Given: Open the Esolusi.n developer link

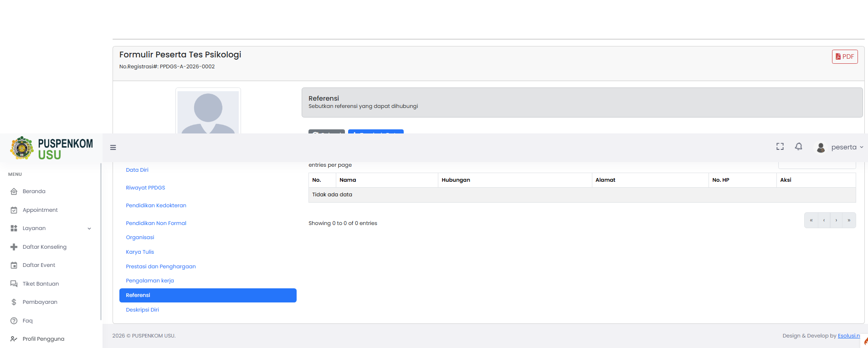Looking at the screenshot, I should pyautogui.click(x=849, y=336).
